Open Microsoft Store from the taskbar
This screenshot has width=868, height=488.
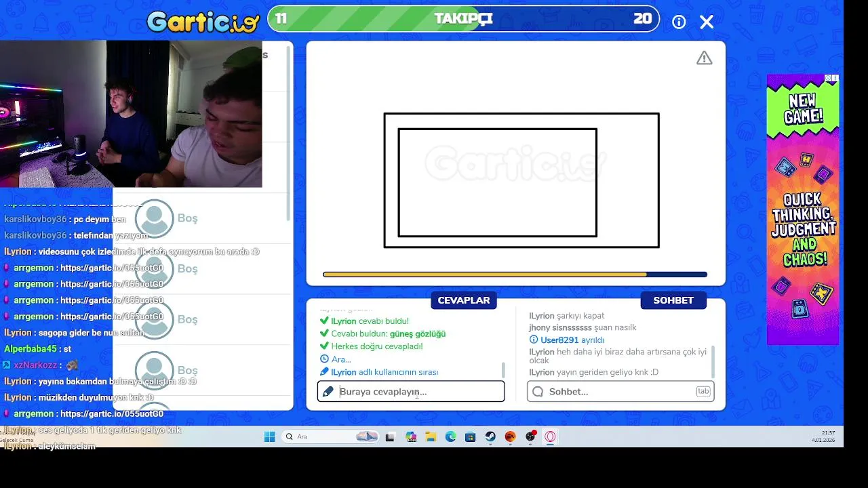470,437
